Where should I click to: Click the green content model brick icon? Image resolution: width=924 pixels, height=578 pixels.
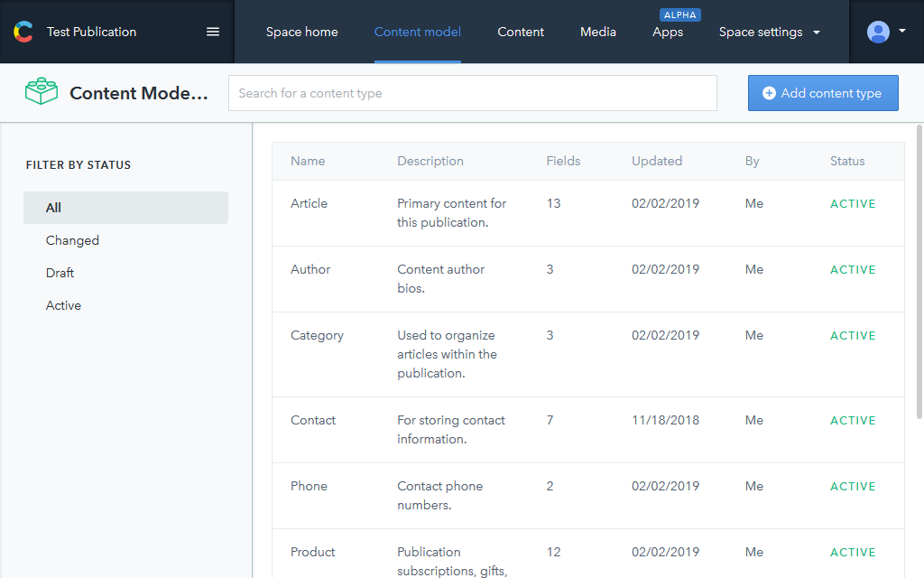click(42, 92)
